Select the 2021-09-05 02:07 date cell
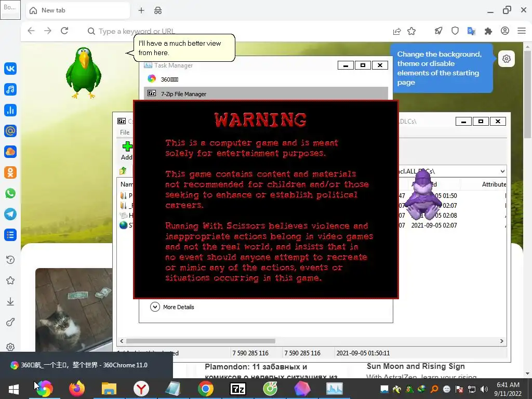Image resolution: width=532 pixels, height=399 pixels. coord(434,225)
